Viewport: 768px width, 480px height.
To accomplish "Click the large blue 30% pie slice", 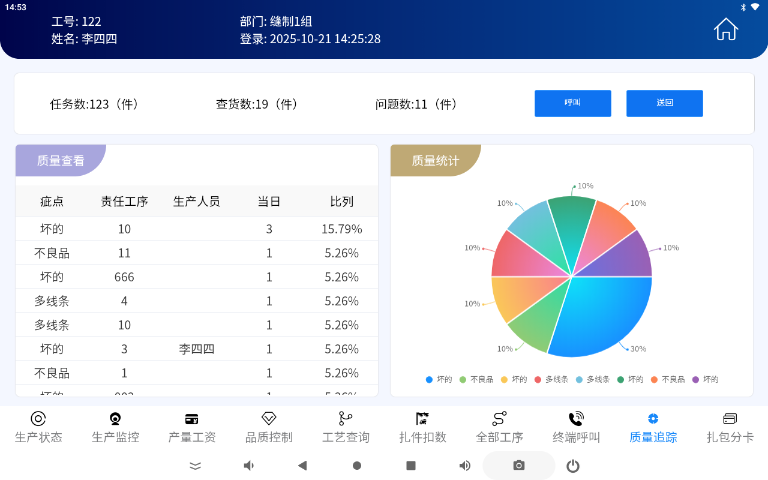I will click(x=600, y=315).
